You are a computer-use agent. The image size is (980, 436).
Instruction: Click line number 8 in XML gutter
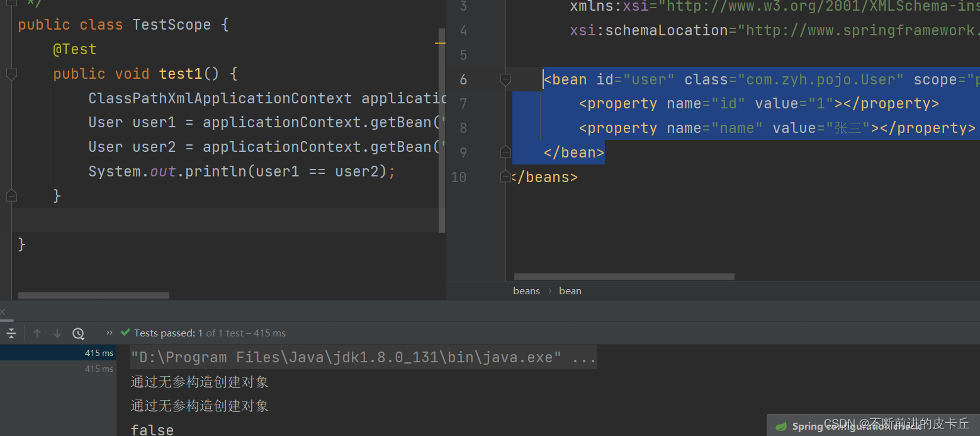464,128
